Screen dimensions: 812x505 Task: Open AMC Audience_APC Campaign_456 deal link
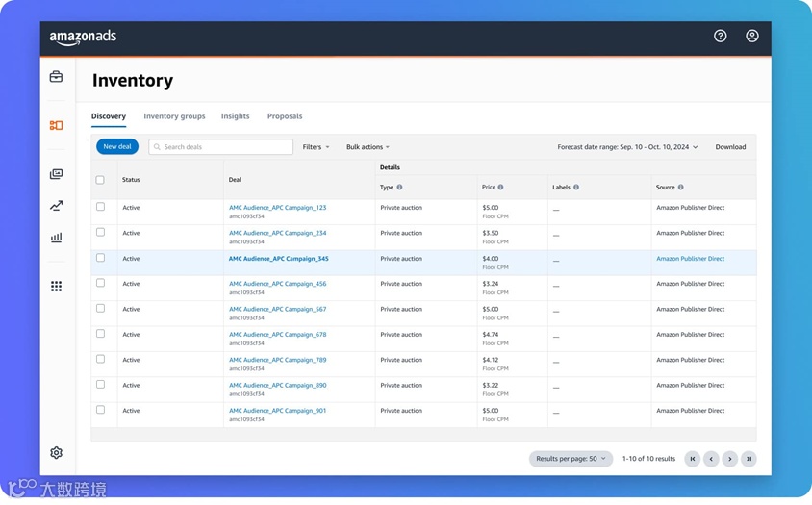click(x=278, y=284)
